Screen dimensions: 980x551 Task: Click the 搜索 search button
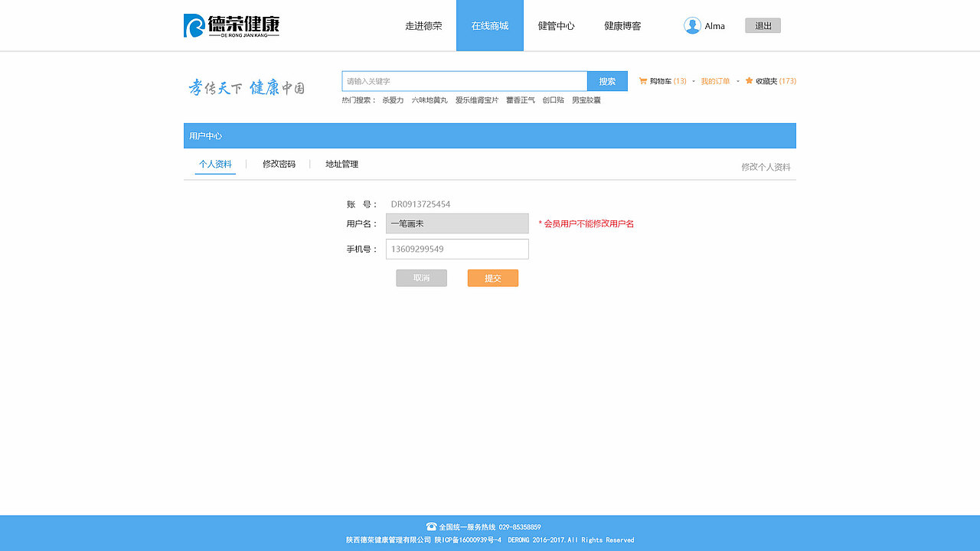click(607, 80)
